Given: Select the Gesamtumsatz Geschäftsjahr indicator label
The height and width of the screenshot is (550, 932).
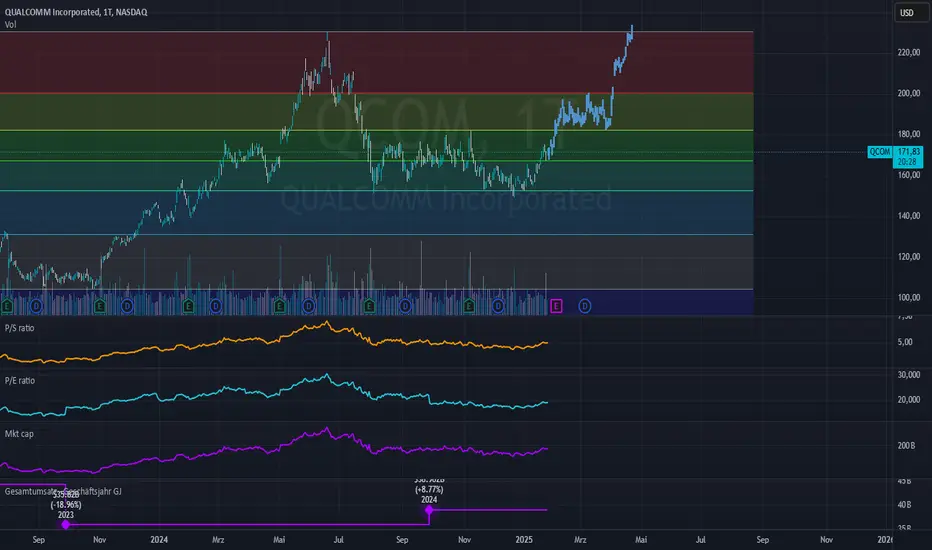Looking at the screenshot, I should [63, 491].
